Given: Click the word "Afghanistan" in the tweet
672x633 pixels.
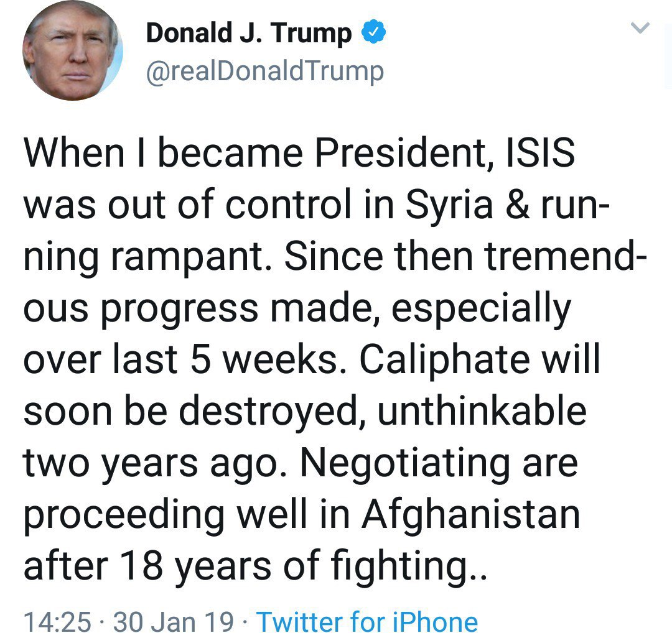Looking at the screenshot, I should tap(470, 514).
